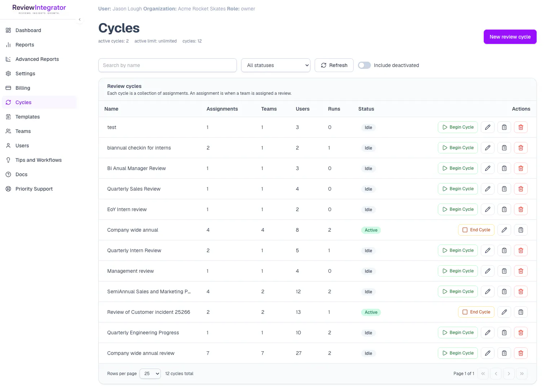Click the Status column header
This screenshot has height=392, width=554.
[x=366, y=109]
